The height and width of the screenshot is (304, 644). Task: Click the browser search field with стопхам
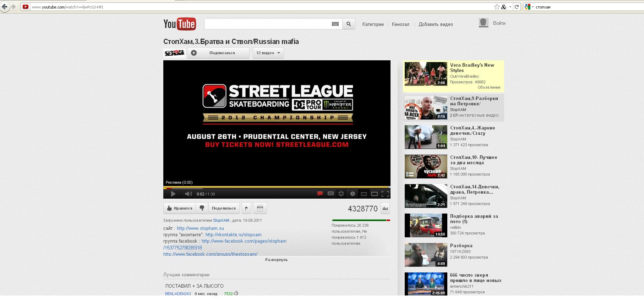click(x=589, y=7)
